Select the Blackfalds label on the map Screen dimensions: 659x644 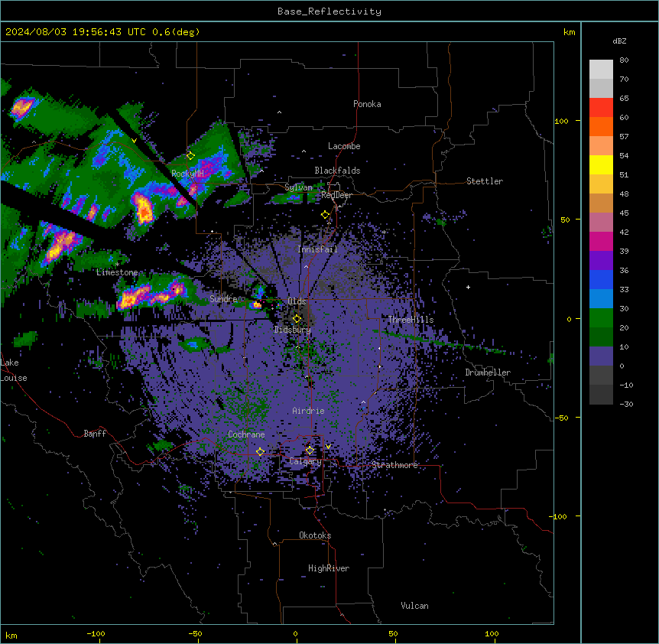tap(337, 171)
